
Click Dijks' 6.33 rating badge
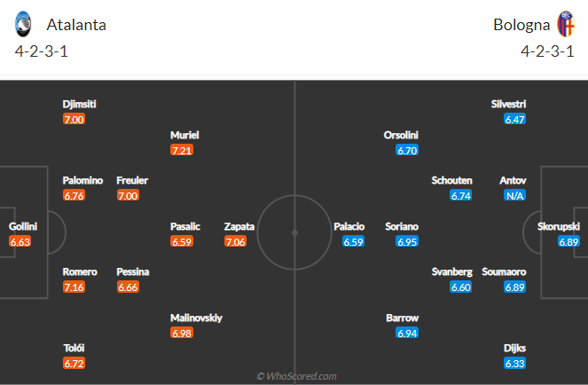514,363
